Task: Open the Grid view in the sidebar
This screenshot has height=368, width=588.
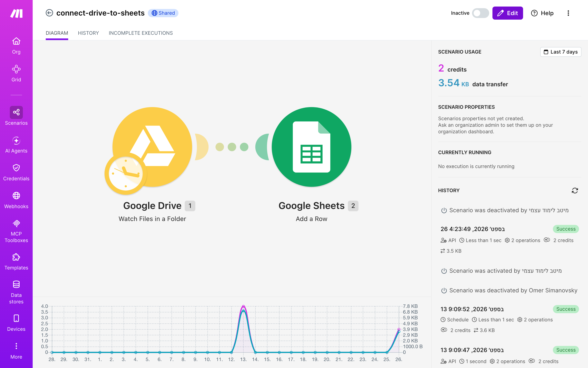Action: click(x=16, y=74)
